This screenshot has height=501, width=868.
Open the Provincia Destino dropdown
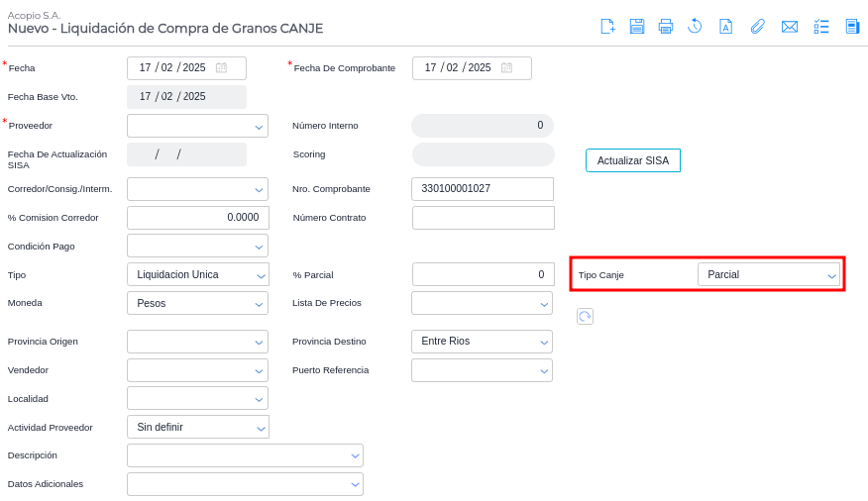click(544, 342)
